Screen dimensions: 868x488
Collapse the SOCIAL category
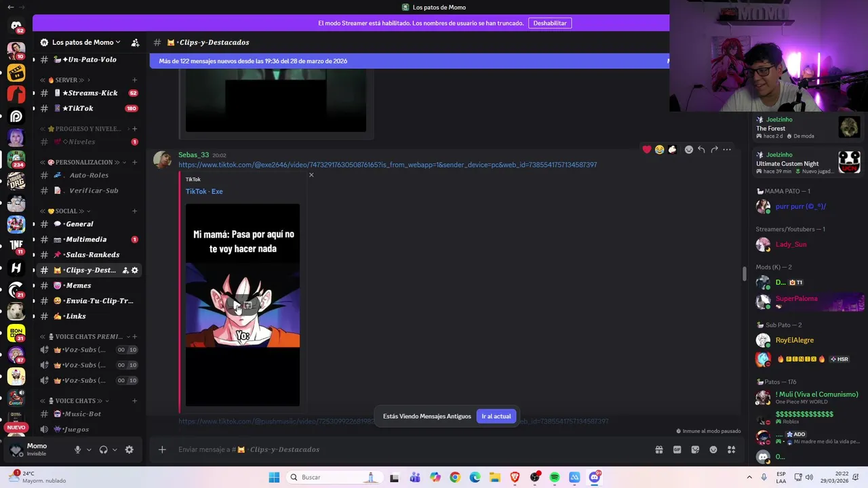point(65,211)
